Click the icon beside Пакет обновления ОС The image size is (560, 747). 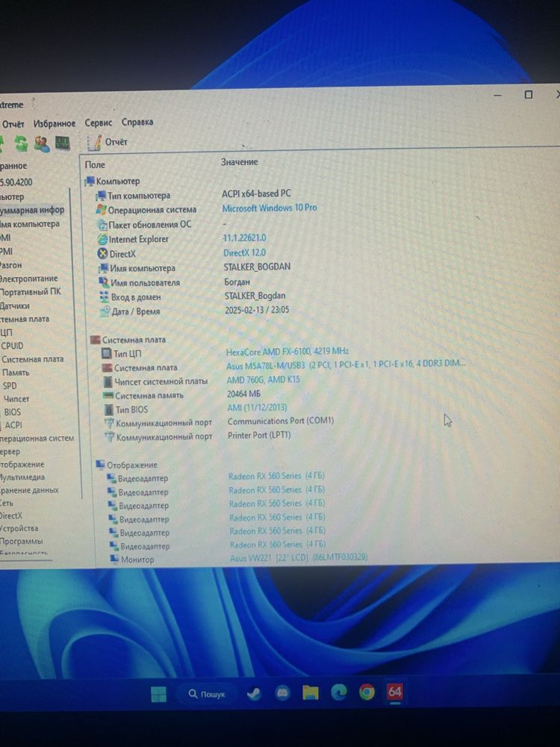click(102, 224)
